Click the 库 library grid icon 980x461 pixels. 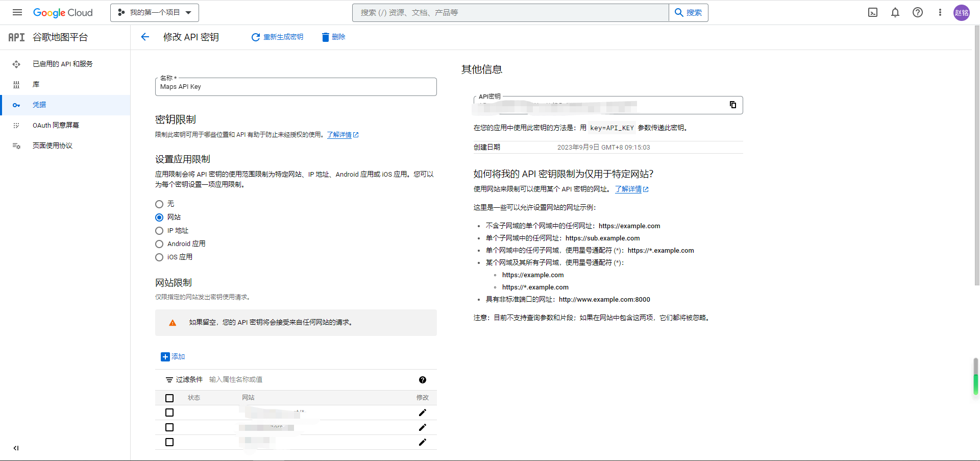[x=16, y=84]
